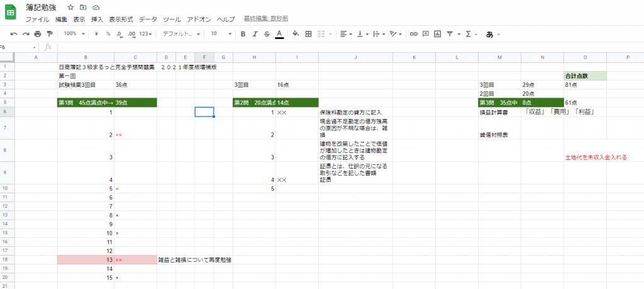Open the functions sigma dropdown
644x289 pixels.
[471, 34]
